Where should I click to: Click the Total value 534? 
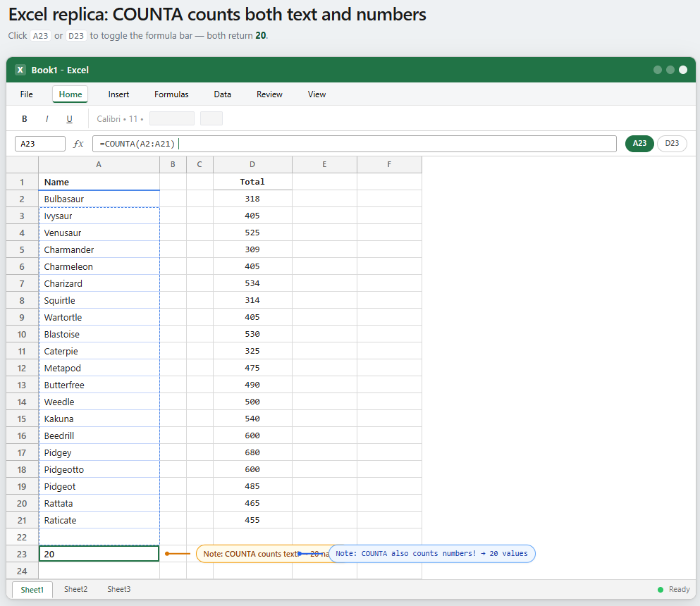252,284
